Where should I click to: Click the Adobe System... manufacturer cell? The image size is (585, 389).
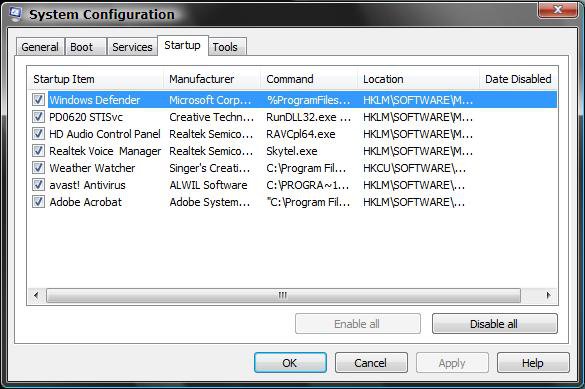(x=210, y=202)
